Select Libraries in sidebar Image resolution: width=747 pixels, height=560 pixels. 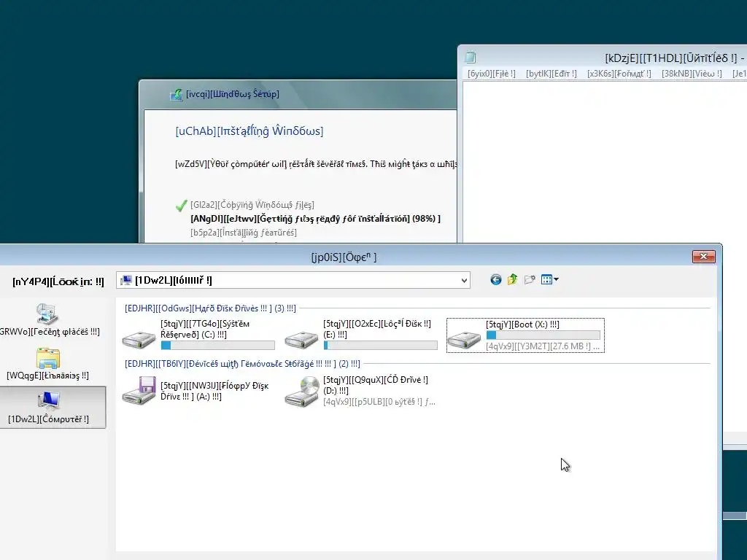pos(47,365)
